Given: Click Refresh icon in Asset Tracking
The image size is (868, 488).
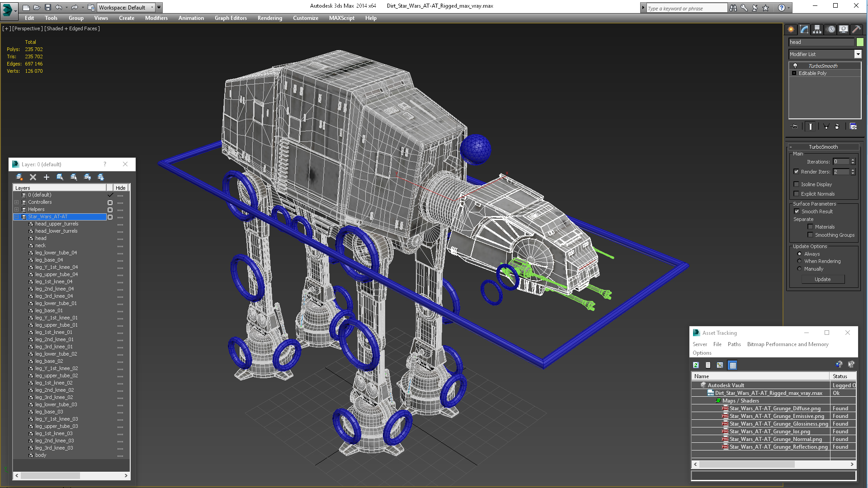Looking at the screenshot, I should (696, 365).
